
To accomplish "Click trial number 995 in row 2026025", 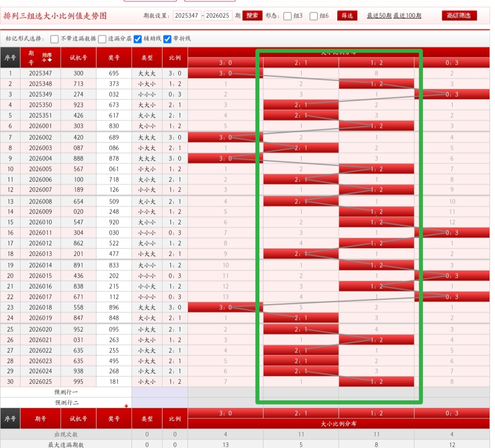I will (78, 382).
